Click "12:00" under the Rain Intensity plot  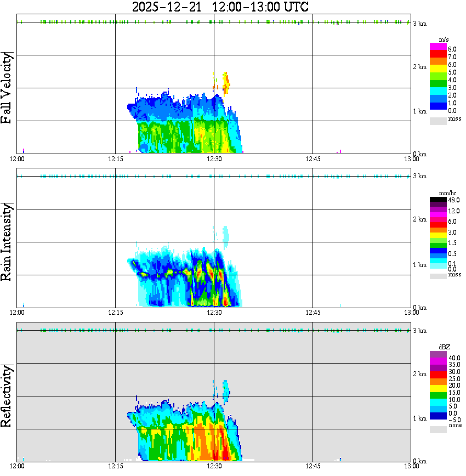pos(16,313)
